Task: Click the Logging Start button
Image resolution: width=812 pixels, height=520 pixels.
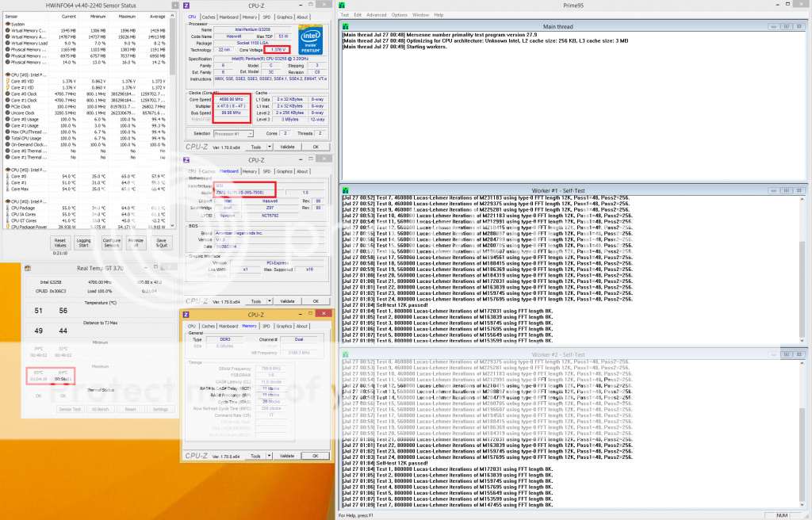Action: click(x=84, y=243)
